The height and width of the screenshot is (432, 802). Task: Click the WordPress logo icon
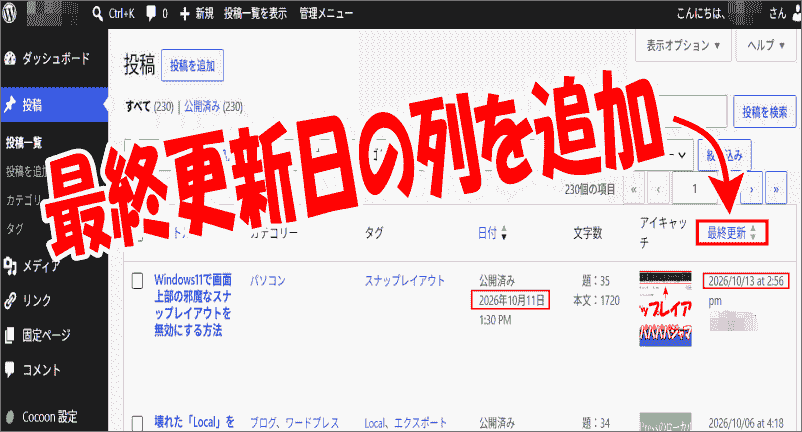tap(10, 13)
